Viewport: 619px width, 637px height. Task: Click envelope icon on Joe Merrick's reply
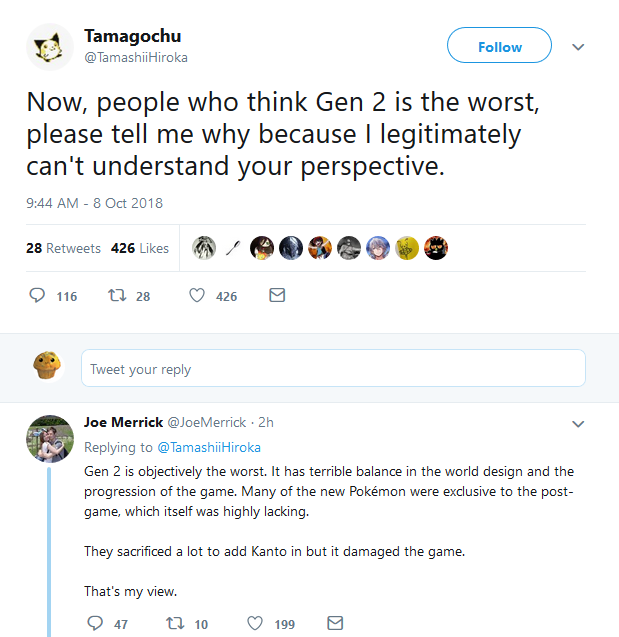[x=335, y=623]
